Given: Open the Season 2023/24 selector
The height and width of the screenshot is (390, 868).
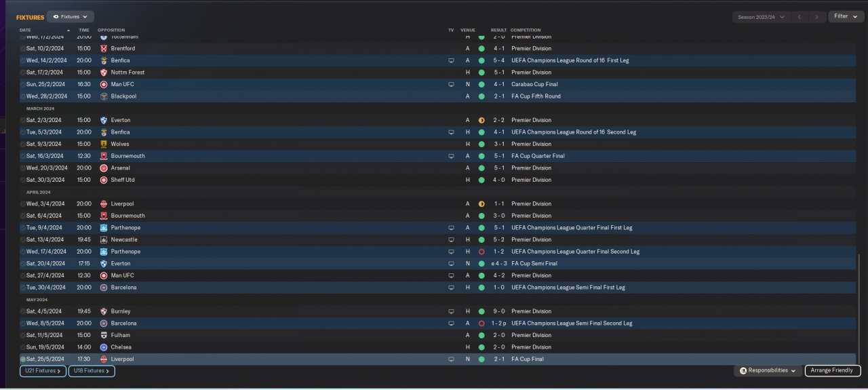Looking at the screenshot, I should 761,16.
